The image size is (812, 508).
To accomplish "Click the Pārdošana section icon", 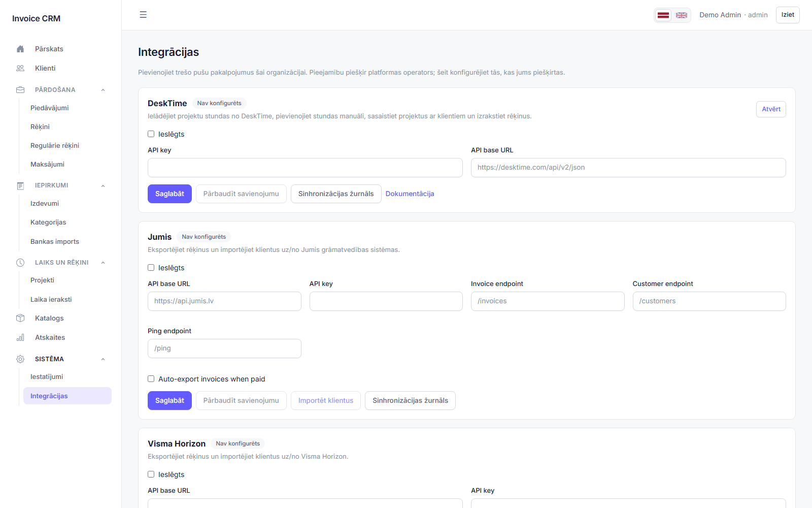I will (x=20, y=90).
